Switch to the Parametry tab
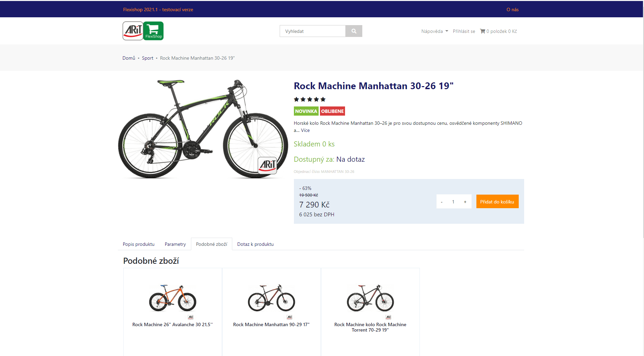 pos(175,244)
